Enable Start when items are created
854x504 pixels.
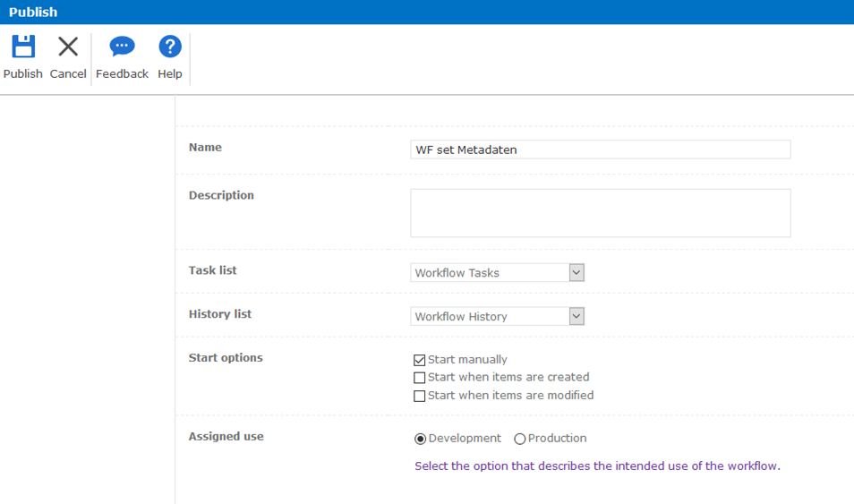tap(419, 378)
